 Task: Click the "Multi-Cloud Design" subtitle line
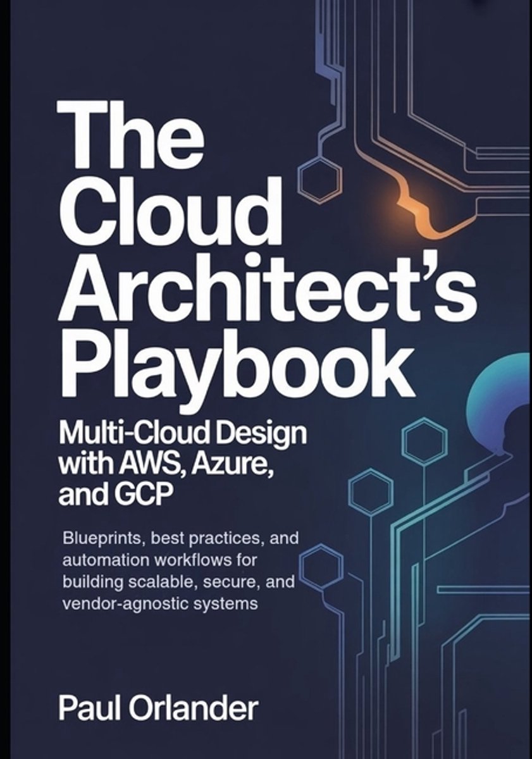182,436
